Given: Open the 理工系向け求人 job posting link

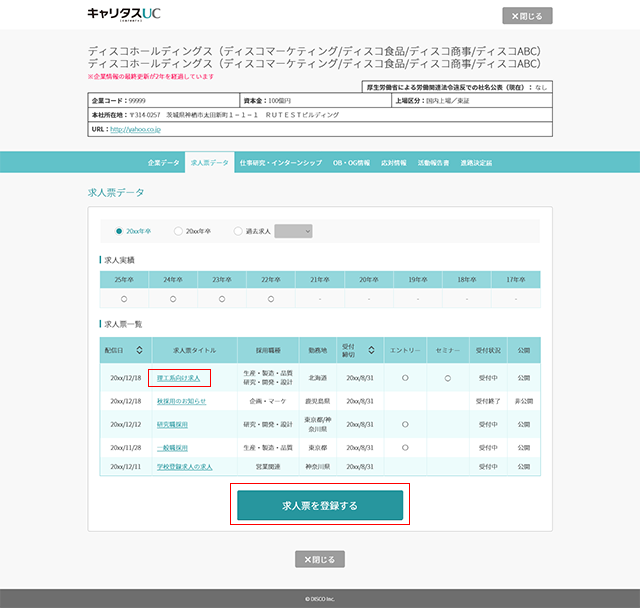Looking at the screenshot, I should click(x=179, y=378).
